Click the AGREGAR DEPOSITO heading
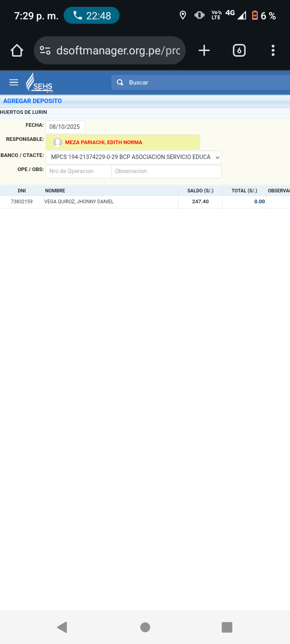Image resolution: width=290 pixels, height=644 pixels. click(x=33, y=101)
